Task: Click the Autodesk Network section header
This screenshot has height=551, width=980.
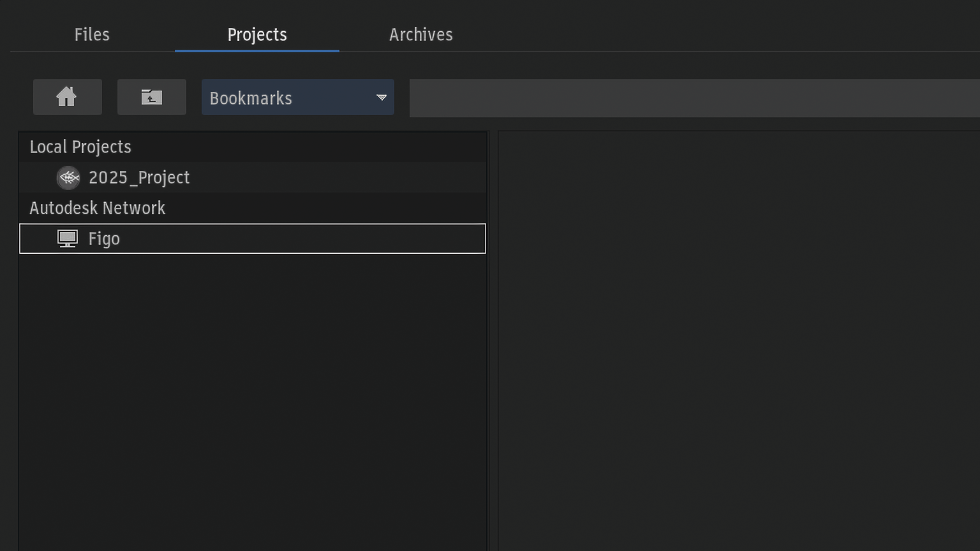Action: tap(98, 208)
